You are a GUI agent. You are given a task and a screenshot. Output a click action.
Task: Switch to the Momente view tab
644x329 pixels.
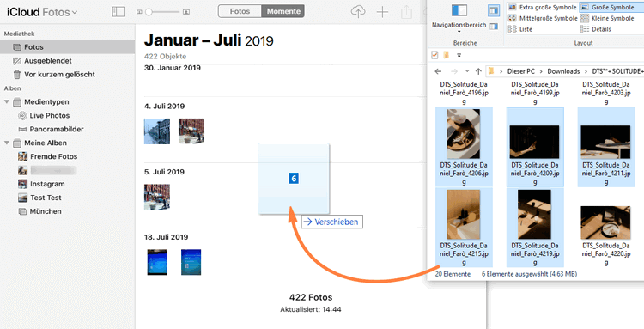[x=283, y=11]
